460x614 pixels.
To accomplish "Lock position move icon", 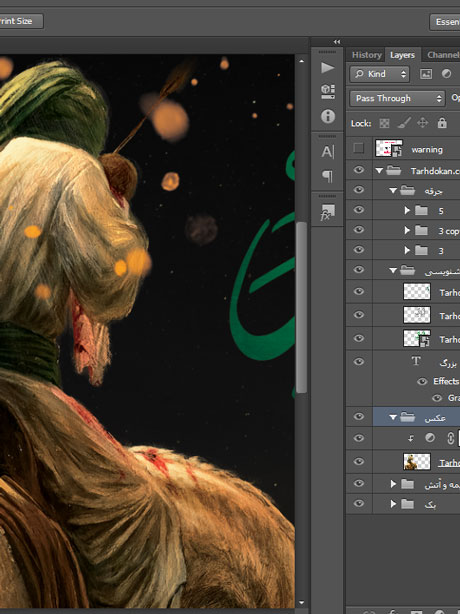I will coord(422,123).
